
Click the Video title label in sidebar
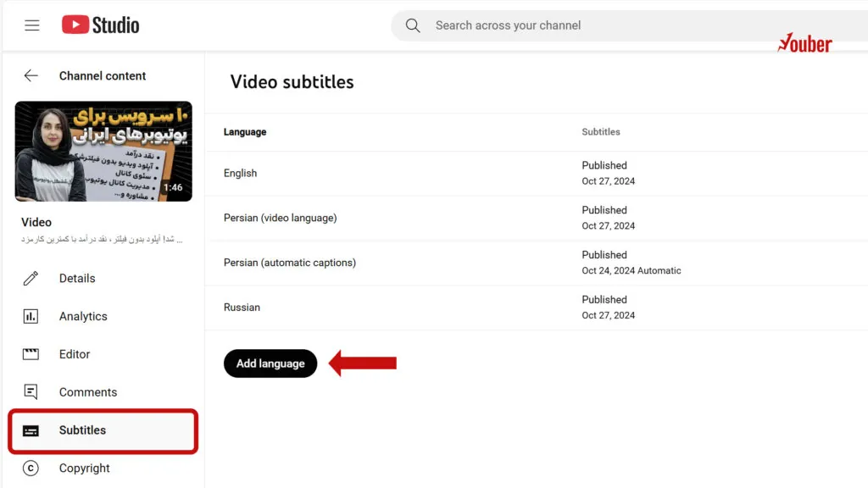pos(36,223)
